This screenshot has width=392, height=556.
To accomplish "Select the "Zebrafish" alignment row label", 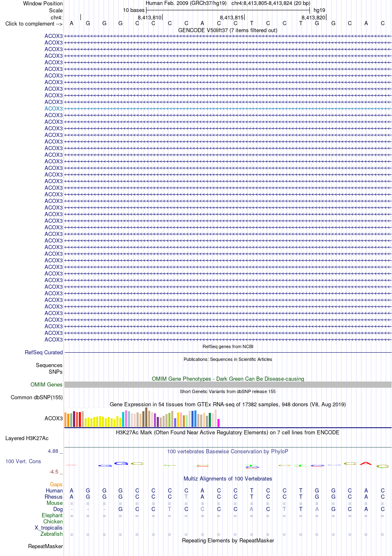I will (x=52, y=534).
